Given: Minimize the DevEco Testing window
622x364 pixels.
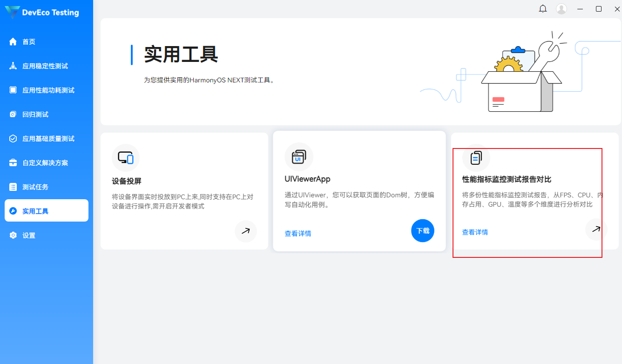Looking at the screenshot, I should [580, 9].
